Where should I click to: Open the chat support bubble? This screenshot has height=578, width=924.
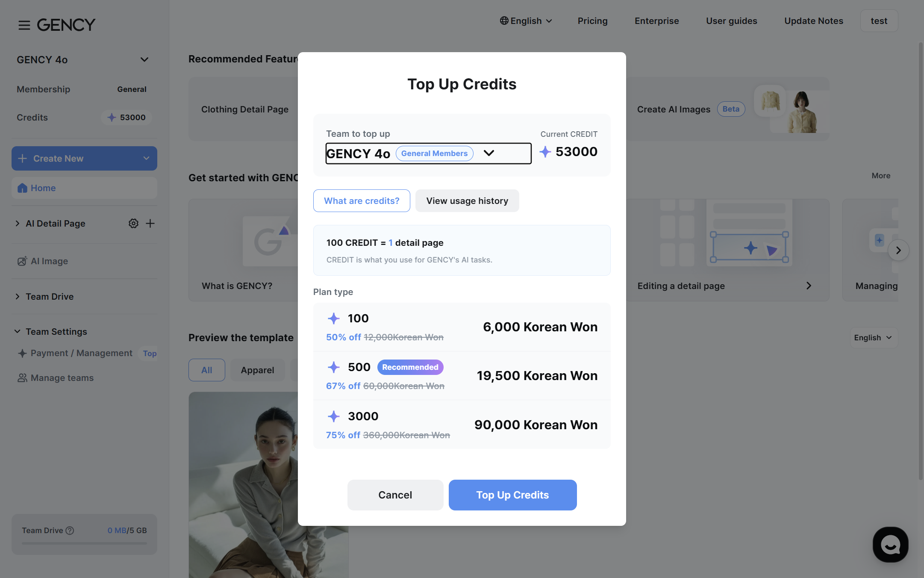coord(890,544)
